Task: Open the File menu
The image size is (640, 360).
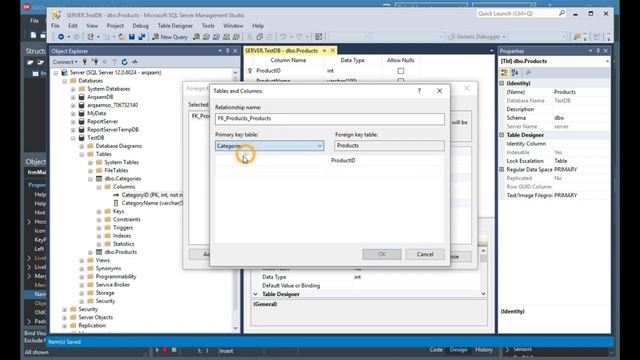Action: (55, 26)
